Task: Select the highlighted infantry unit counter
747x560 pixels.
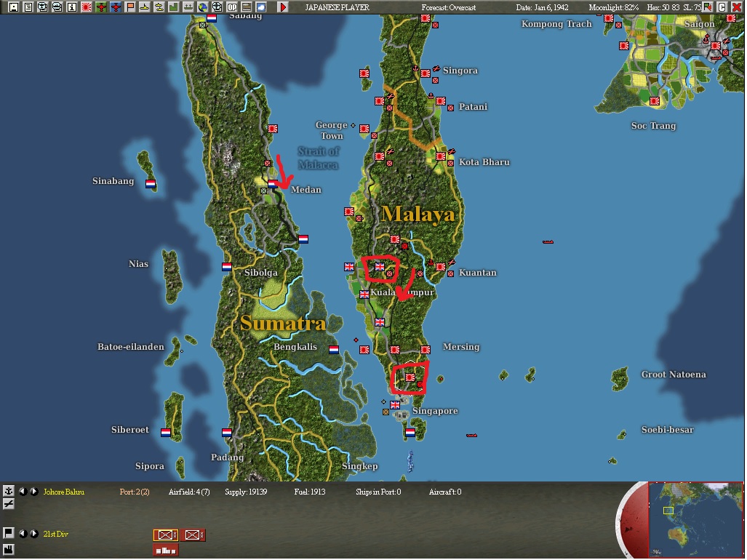Action: click(166, 535)
